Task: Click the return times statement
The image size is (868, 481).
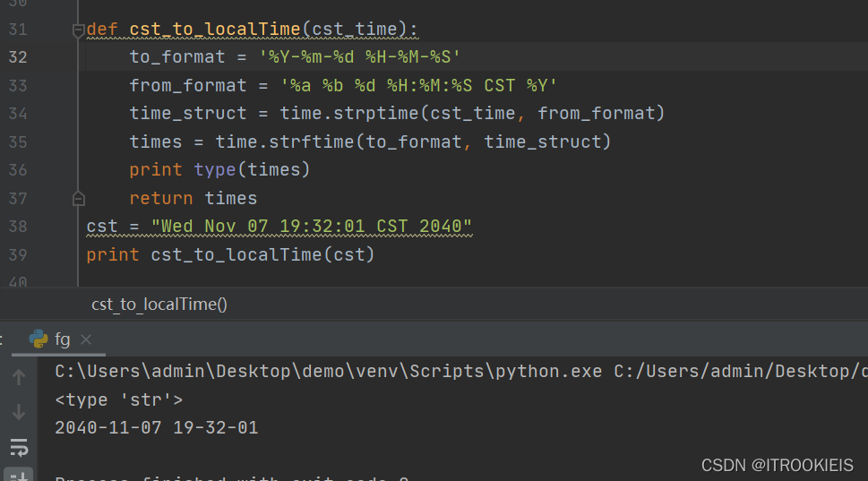Action: [x=193, y=199]
